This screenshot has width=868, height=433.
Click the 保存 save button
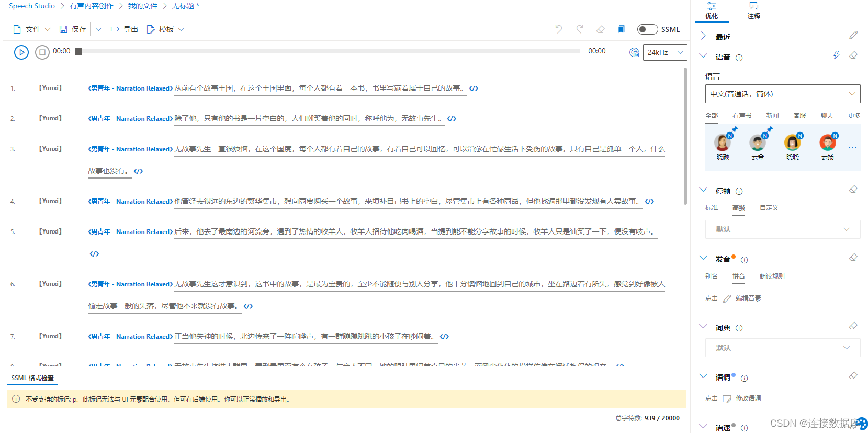click(x=73, y=29)
